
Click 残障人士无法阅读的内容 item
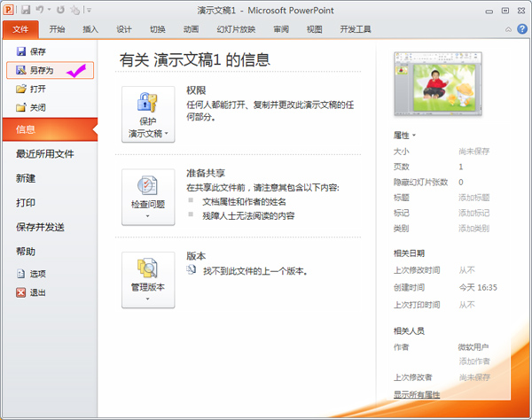[248, 216]
